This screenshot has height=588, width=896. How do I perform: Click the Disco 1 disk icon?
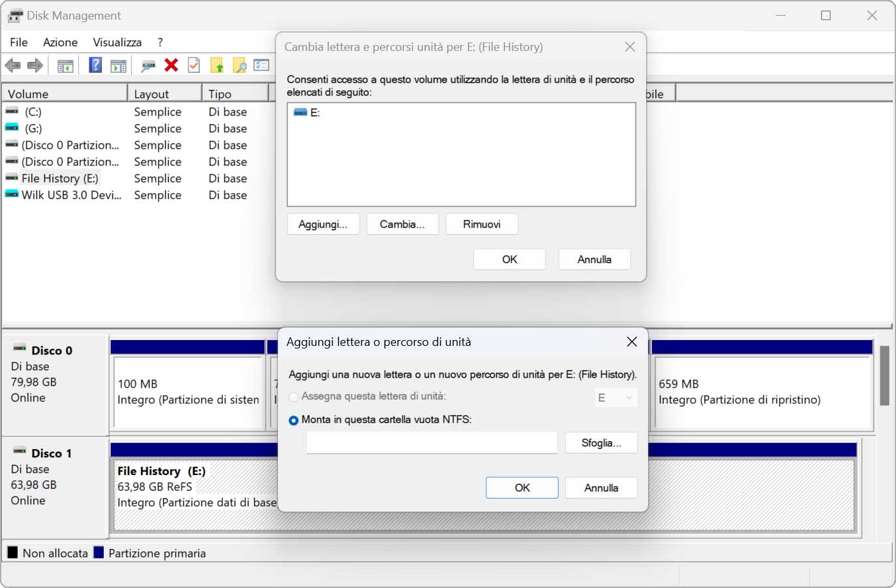click(20, 451)
